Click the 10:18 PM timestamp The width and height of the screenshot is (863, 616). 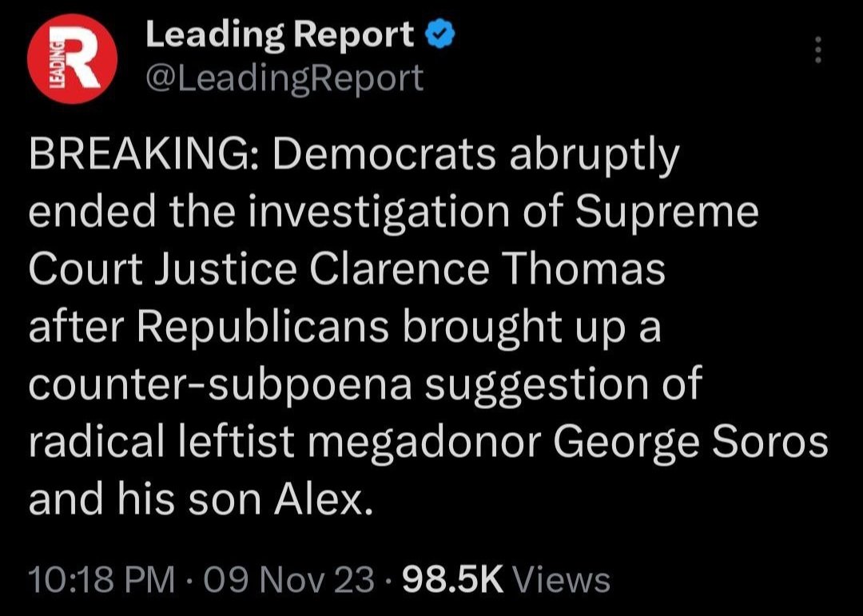[100, 579]
